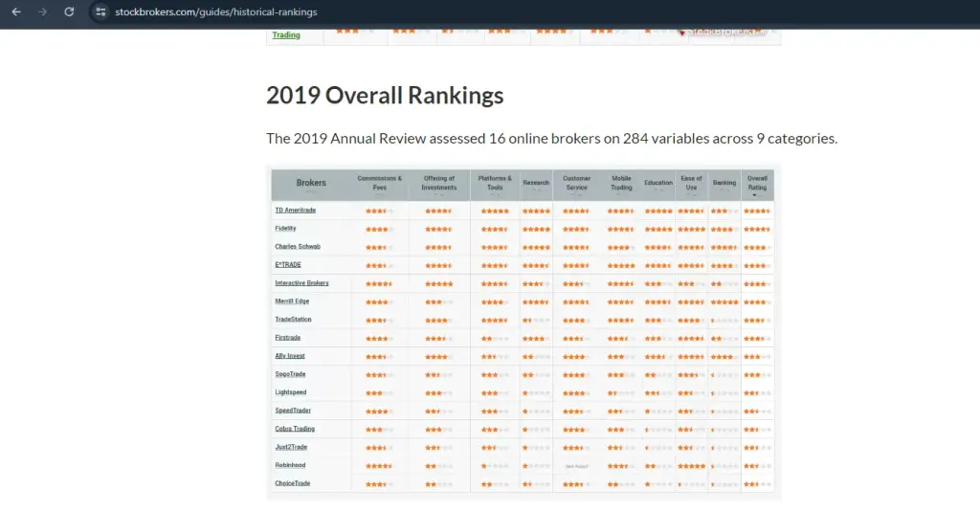Open the Cobra Trading broker link
Image resolution: width=980 pixels, height=512 pixels.
(x=295, y=429)
